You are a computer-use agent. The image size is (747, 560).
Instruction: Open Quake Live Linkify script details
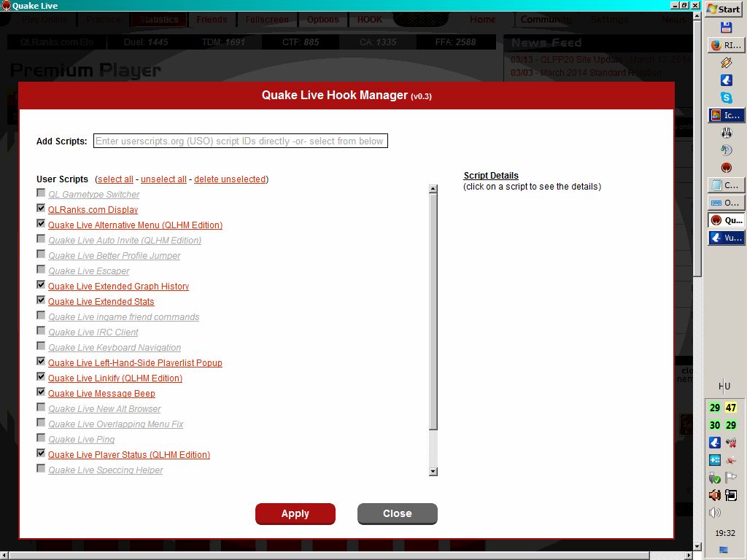[115, 378]
